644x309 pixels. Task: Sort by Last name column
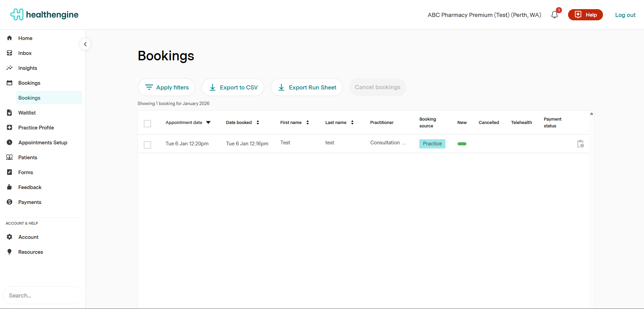tap(352, 123)
